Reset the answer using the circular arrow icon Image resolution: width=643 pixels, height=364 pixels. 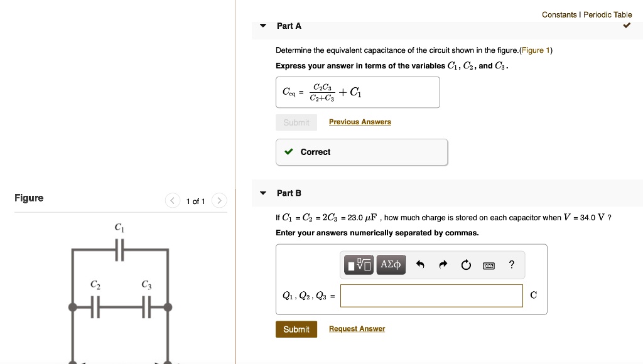(465, 265)
